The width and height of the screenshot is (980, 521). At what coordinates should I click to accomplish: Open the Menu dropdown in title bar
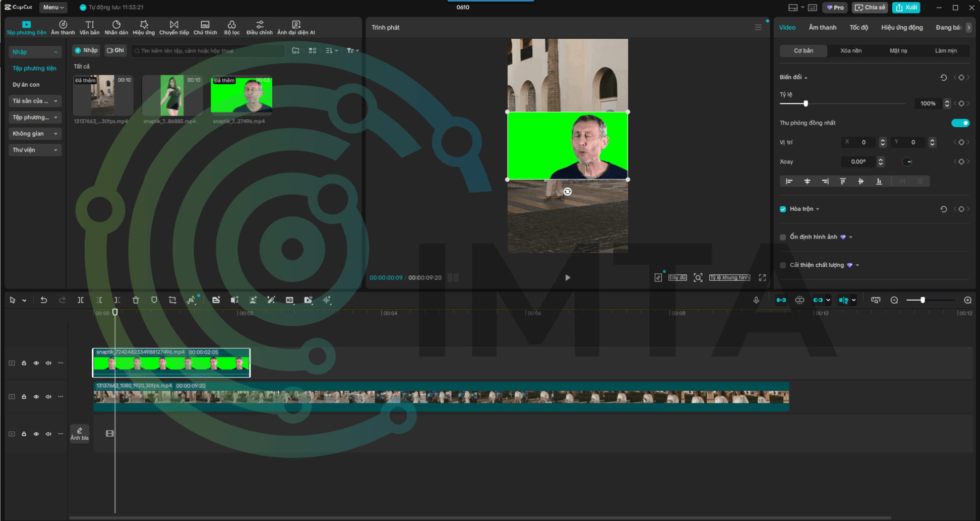coord(52,7)
